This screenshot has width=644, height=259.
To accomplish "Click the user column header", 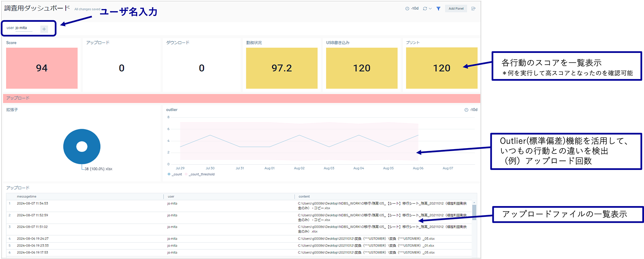I will 171,197.
